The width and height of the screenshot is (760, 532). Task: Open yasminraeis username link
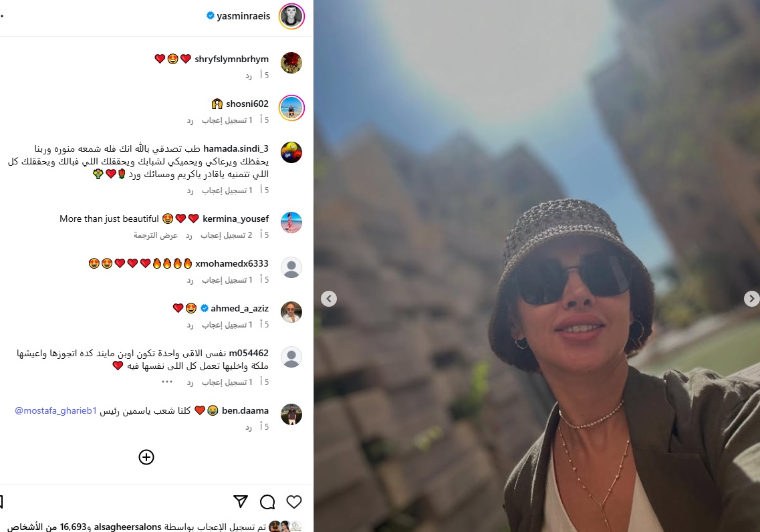click(x=243, y=16)
